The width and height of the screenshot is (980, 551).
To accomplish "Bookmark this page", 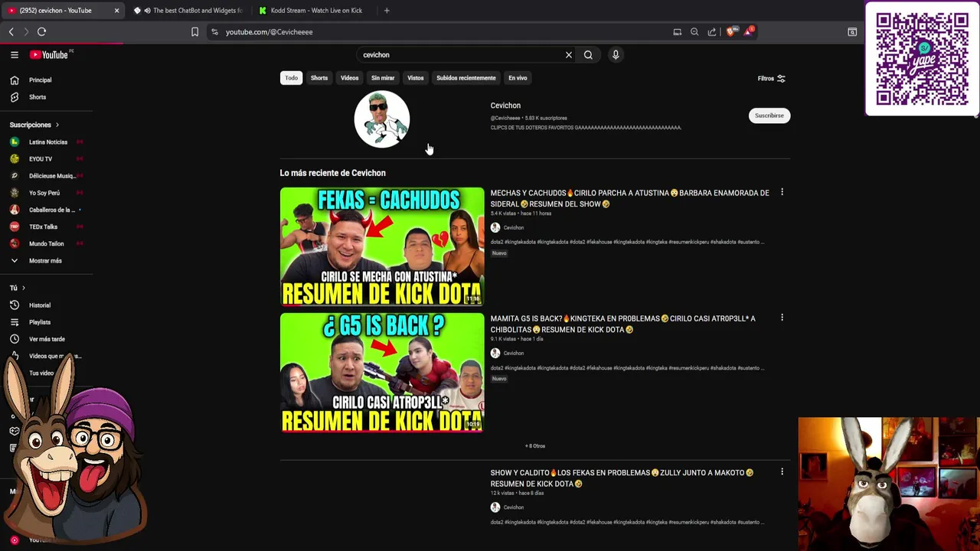I will 194,32.
